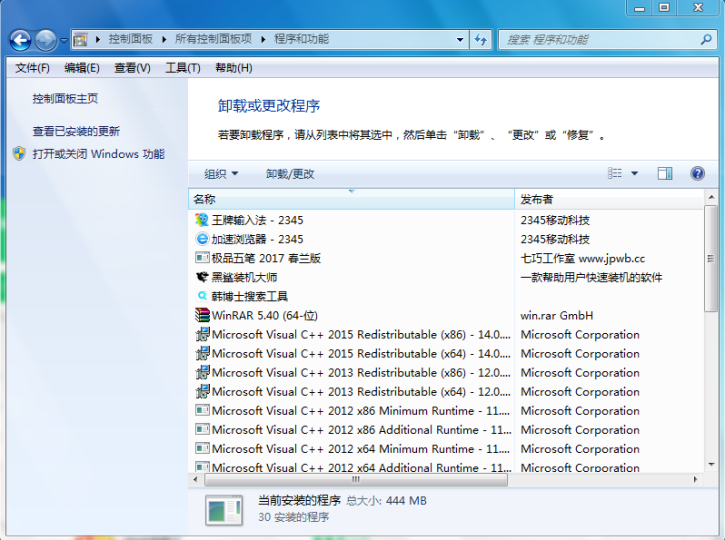Open 打开或关闭 Windows 功能 link
The width and height of the screenshot is (725, 540).
[98, 154]
